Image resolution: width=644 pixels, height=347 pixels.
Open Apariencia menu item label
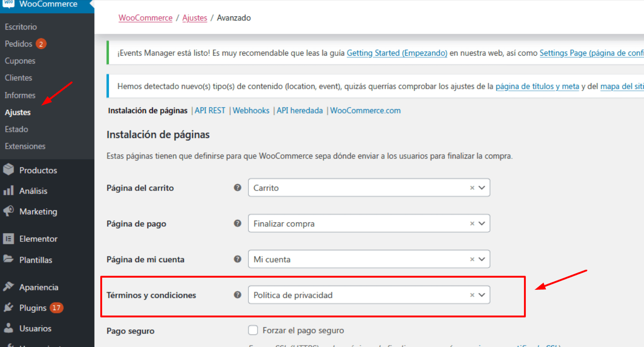click(39, 287)
